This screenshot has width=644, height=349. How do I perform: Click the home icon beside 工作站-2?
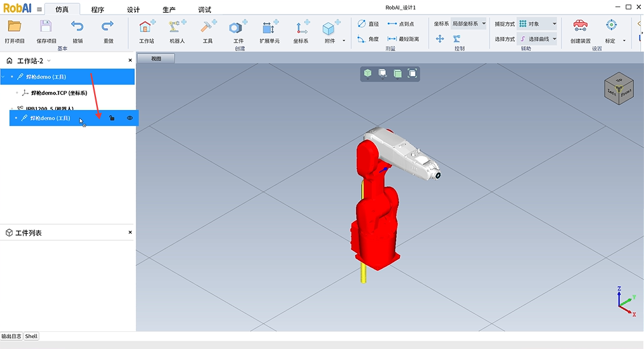[10, 61]
